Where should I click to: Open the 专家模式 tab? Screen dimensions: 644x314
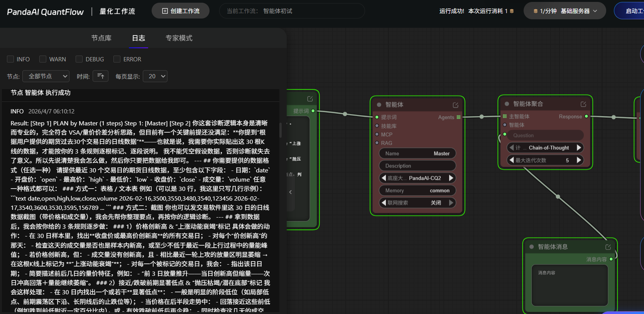click(x=179, y=38)
